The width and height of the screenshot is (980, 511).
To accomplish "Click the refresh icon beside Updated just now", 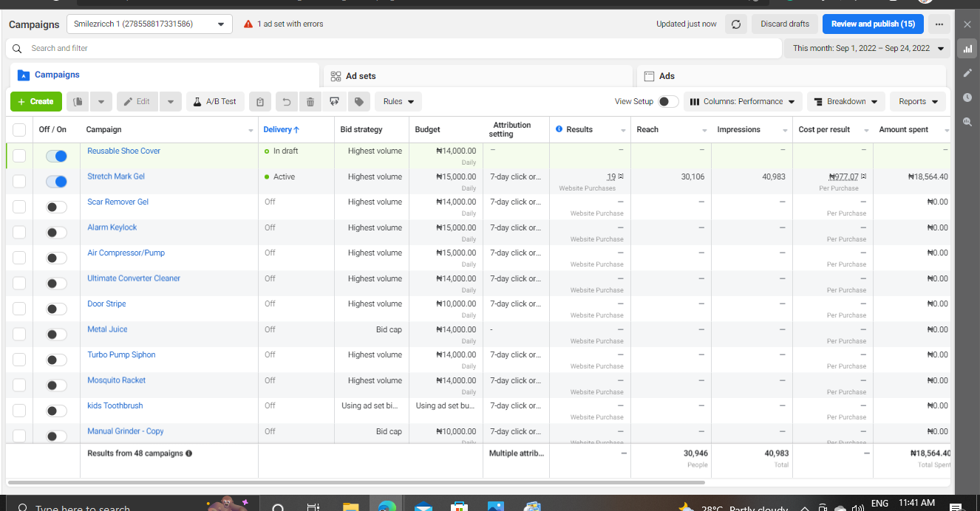I will pos(735,24).
